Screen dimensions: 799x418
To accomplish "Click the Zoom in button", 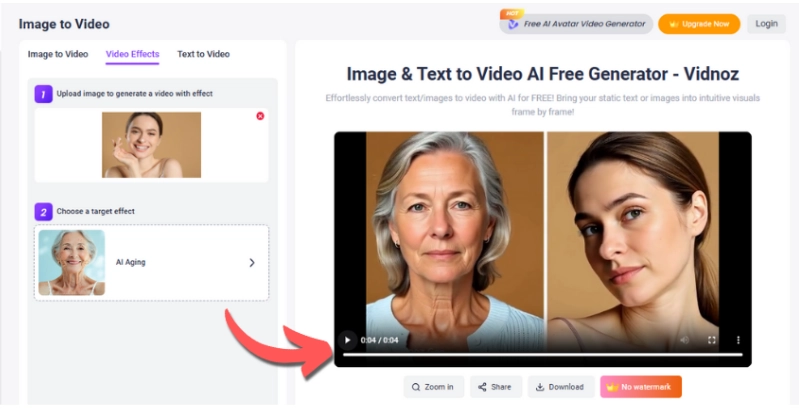I will [433, 387].
